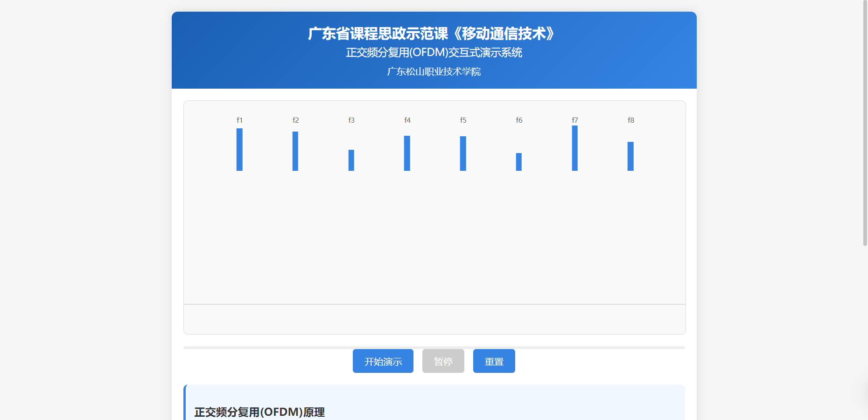Viewport: 868px width, 420px height.
Task: Click the page vertical scrollbar thumb
Action: click(865, 121)
